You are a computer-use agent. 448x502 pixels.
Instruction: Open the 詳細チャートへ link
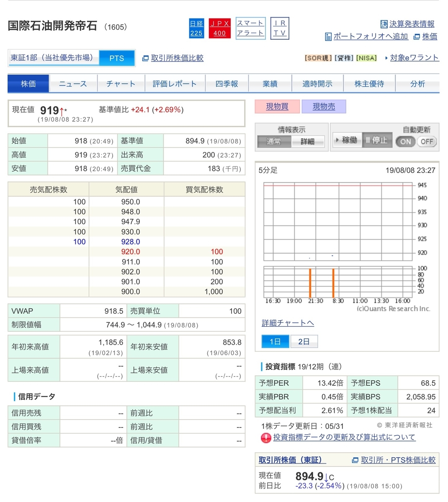[x=288, y=323]
